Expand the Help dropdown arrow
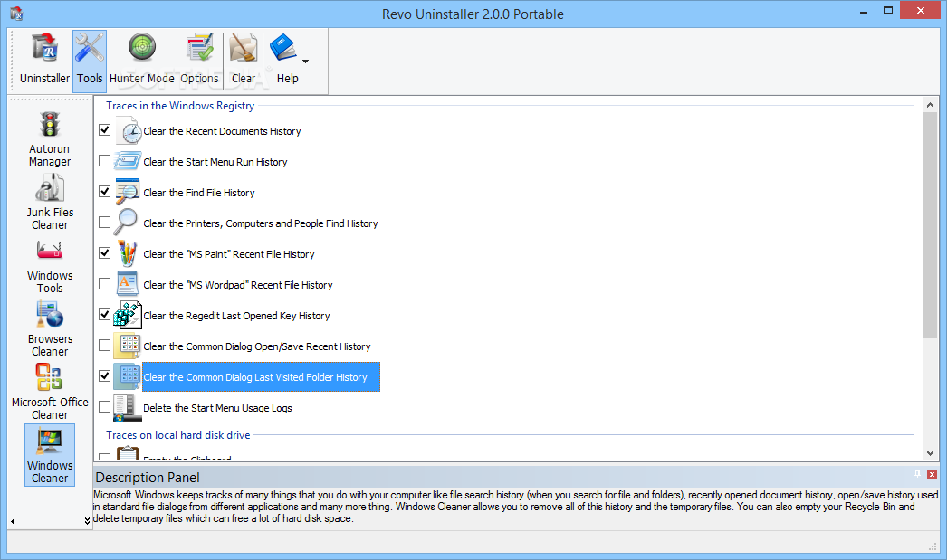This screenshot has height=560, width=947. (306, 61)
